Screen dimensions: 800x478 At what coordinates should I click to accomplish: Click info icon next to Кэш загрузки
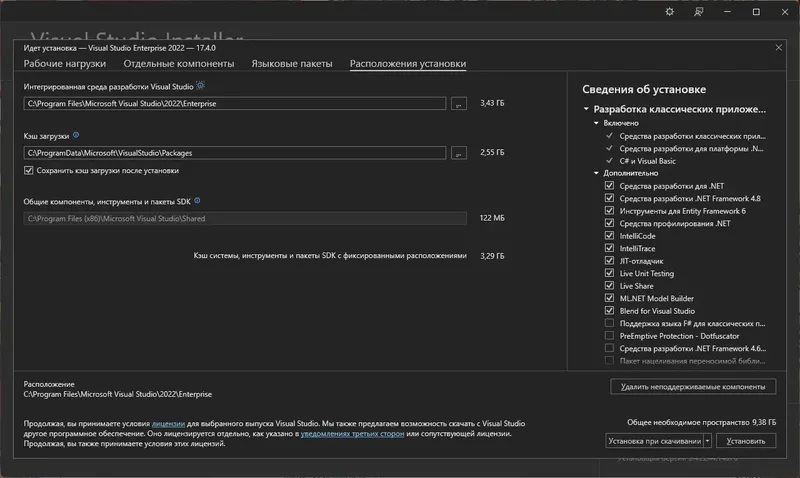(76, 134)
